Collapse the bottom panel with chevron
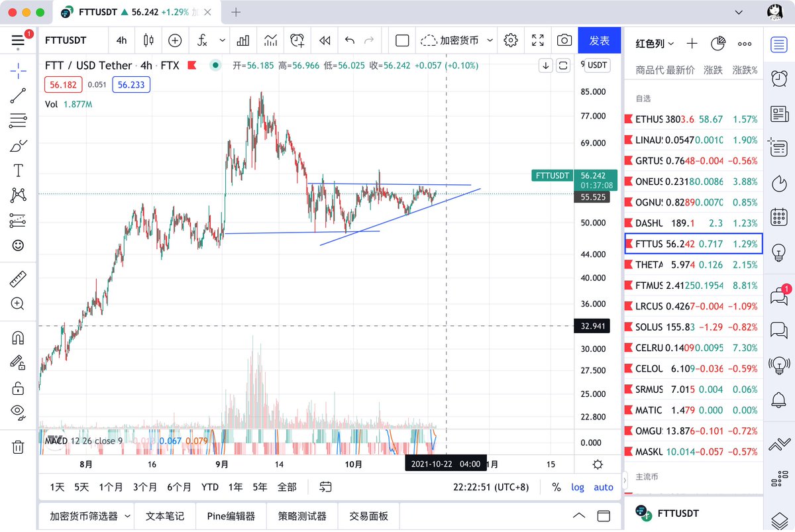The width and height of the screenshot is (795, 532). point(579,516)
